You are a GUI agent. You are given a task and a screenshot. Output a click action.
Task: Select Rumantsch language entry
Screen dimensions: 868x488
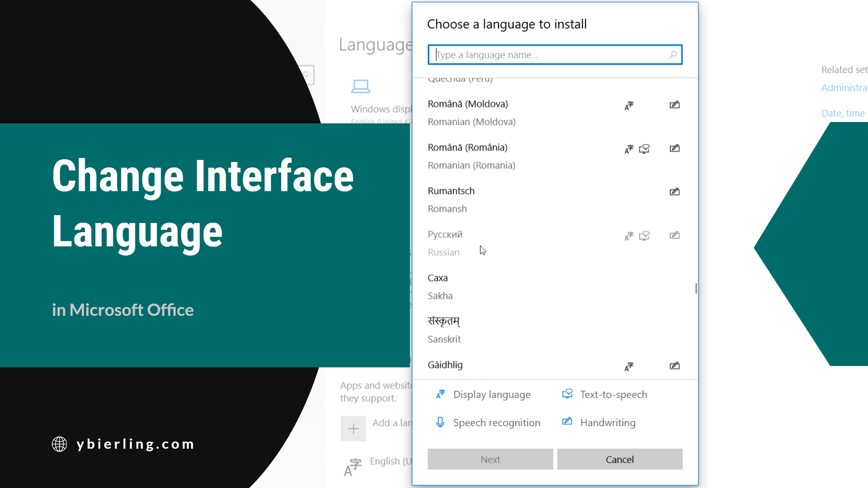click(x=555, y=200)
